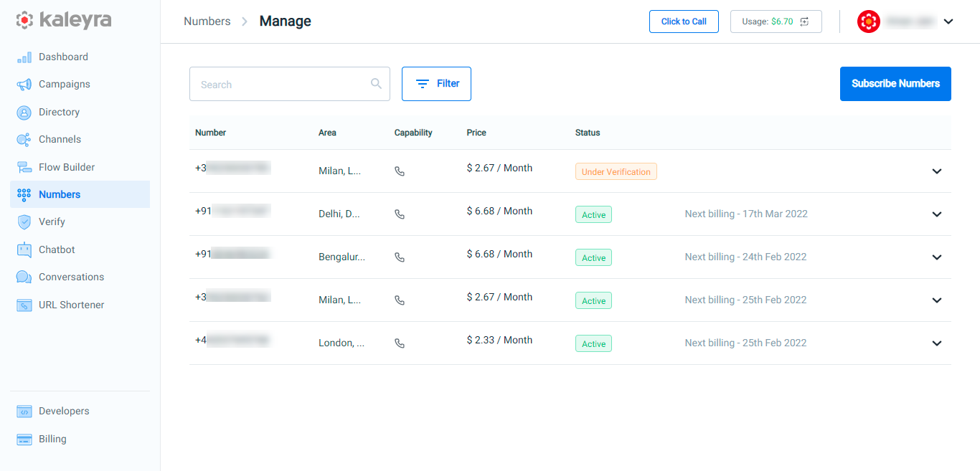Click the Usage $6.70 button
This screenshot has width=980, height=471.
pos(776,22)
